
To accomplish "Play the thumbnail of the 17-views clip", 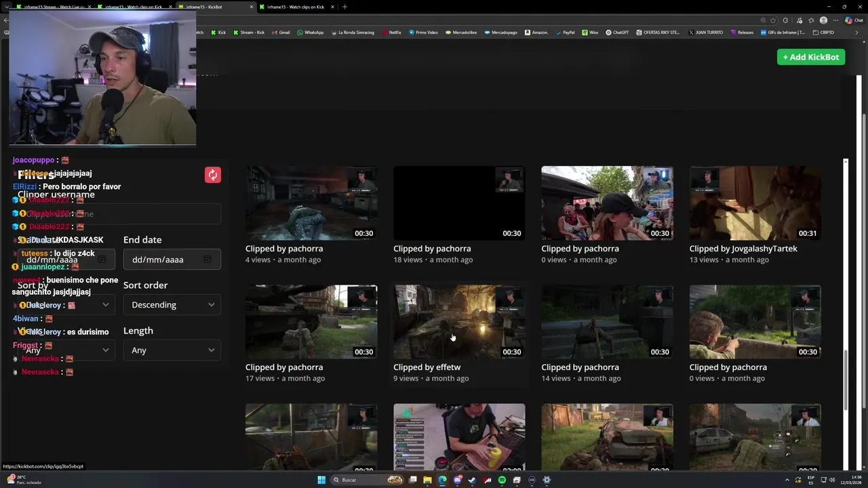I will pos(311,322).
